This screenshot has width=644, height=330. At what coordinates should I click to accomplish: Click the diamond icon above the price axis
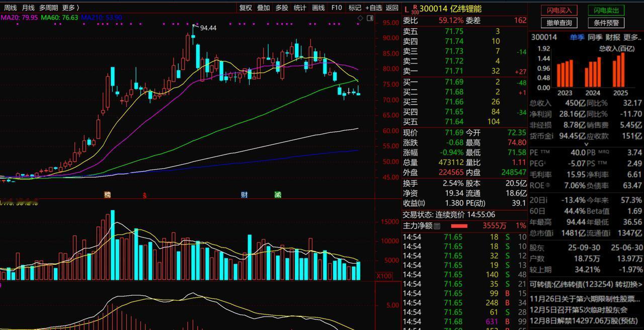pos(360,18)
